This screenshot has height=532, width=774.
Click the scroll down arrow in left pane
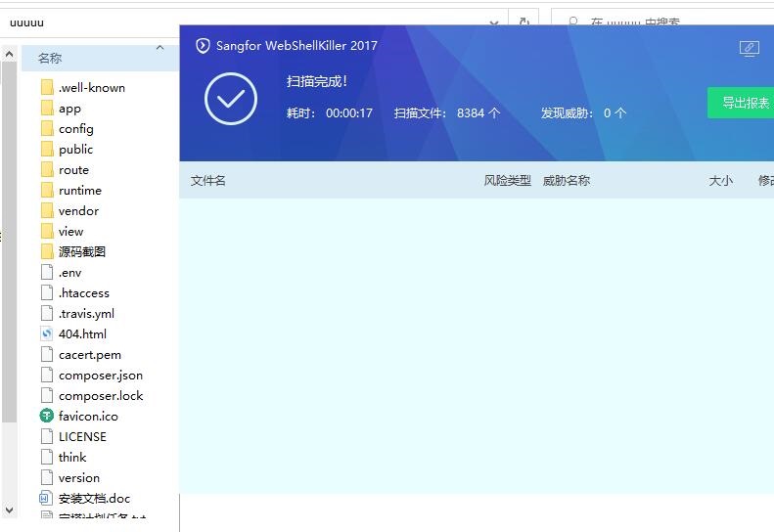coord(10,510)
